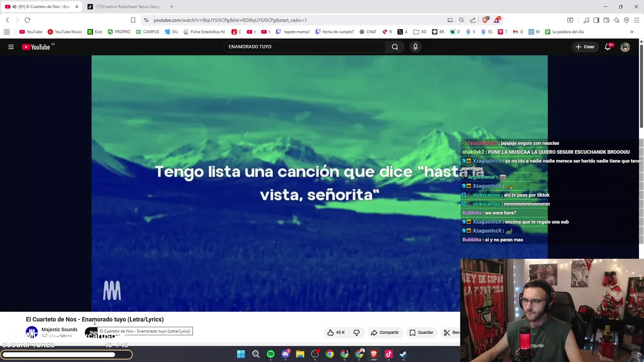Open the Kick bookmark

click(x=95, y=32)
